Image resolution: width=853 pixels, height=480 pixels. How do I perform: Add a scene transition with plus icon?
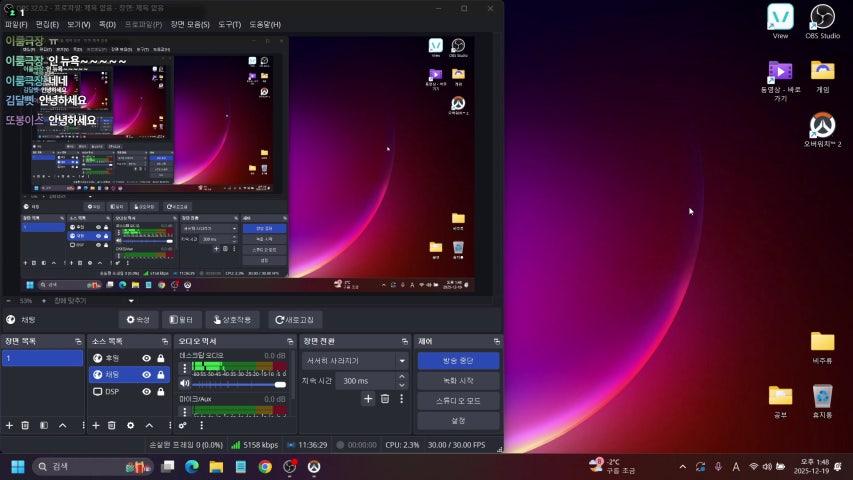click(368, 399)
